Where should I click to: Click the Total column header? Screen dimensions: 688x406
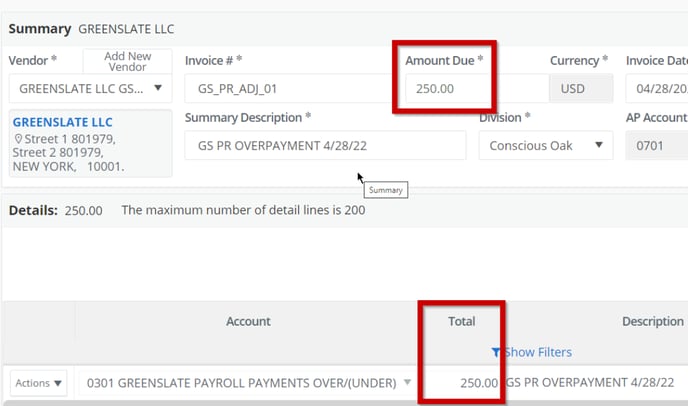[462, 321]
